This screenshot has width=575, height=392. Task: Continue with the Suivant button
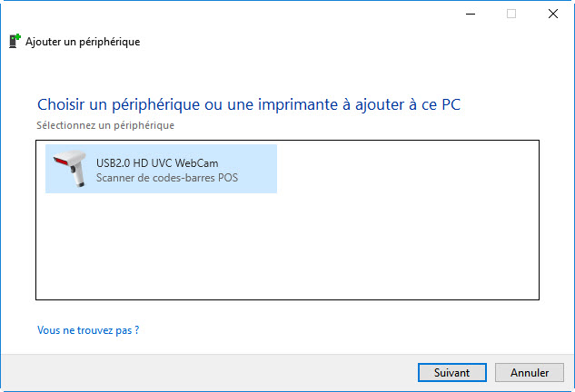[452, 373]
